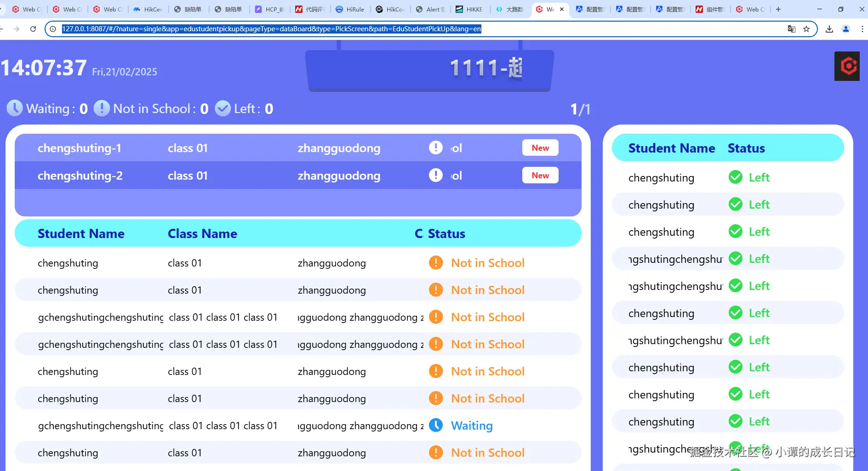Click the translate page icon in address bar

[x=792, y=29]
